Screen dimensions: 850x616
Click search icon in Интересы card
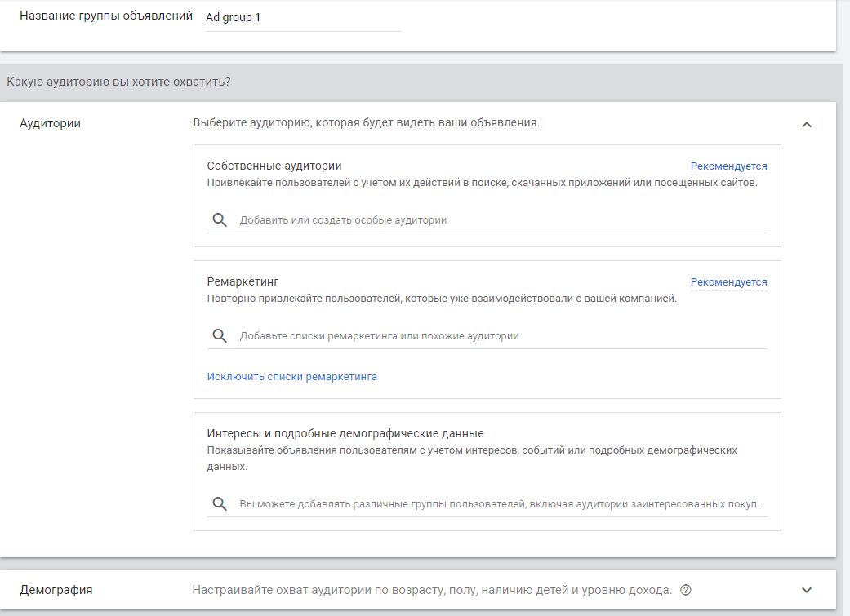point(219,504)
